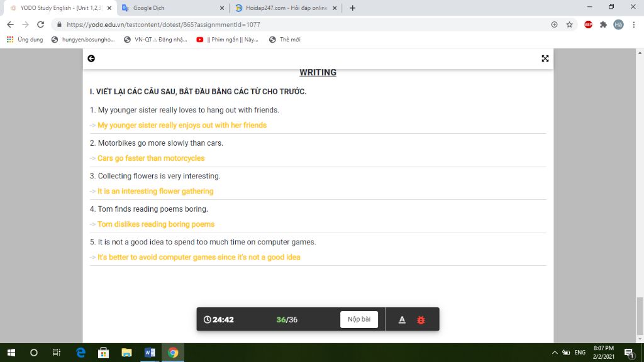Click the 36/36 answered counter
The width and height of the screenshot is (644, 362).
pyautogui.click(x=287, y=319)
